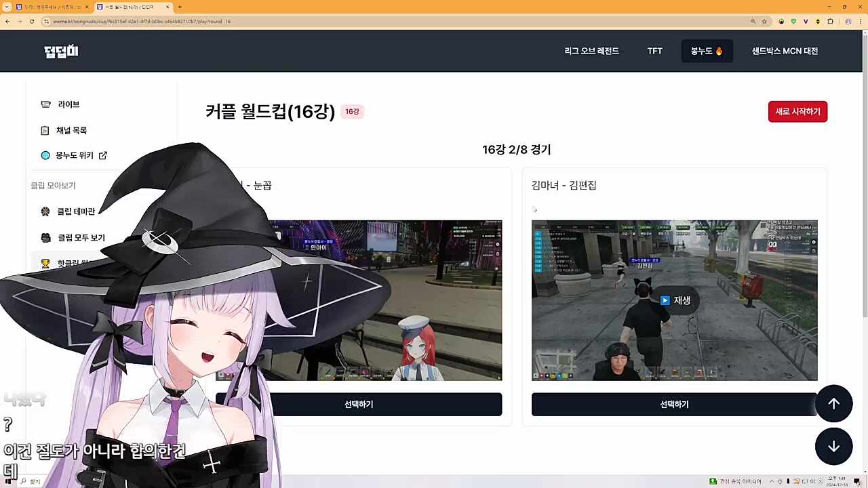Click the 새로 시작하기 red button
Image resolution: width=868 pixels, height=488 pixels.
[x=797, y=112]
